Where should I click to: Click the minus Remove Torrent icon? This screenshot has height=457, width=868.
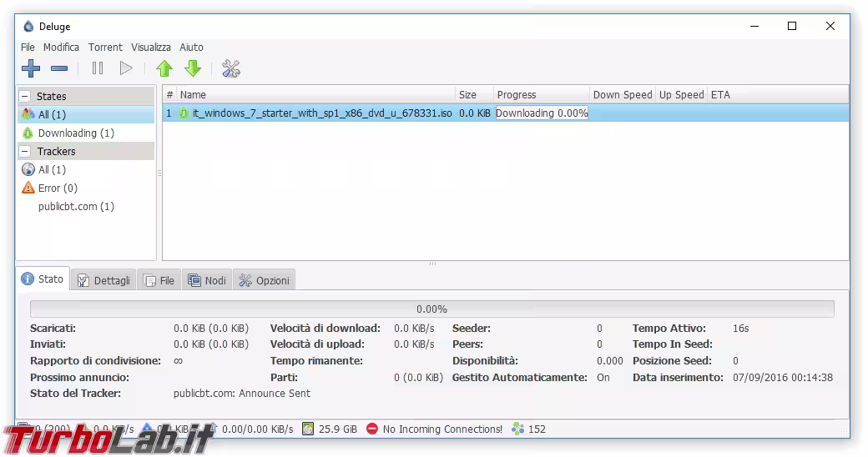pyautogui.click(x=59, y=68)
